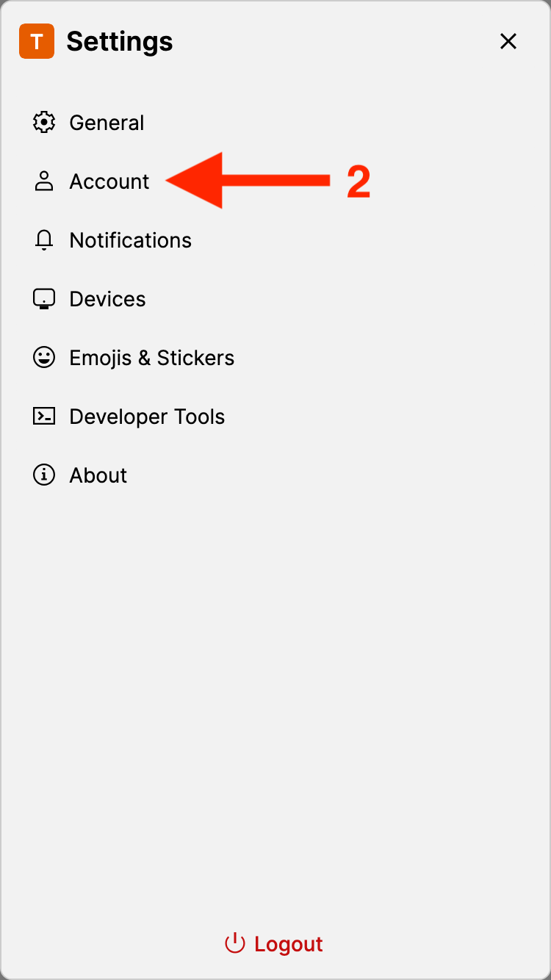
Task: Open the Account settings section
Action: click(109, 181)
